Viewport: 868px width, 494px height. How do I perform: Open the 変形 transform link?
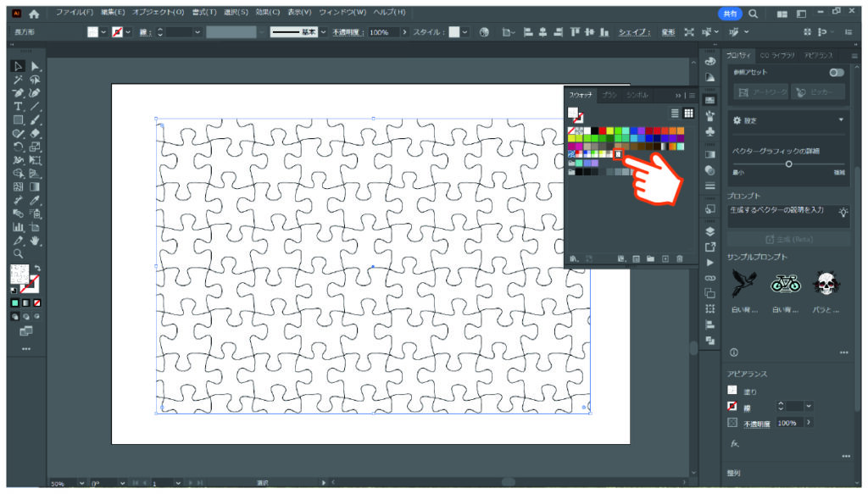point(668,32)
